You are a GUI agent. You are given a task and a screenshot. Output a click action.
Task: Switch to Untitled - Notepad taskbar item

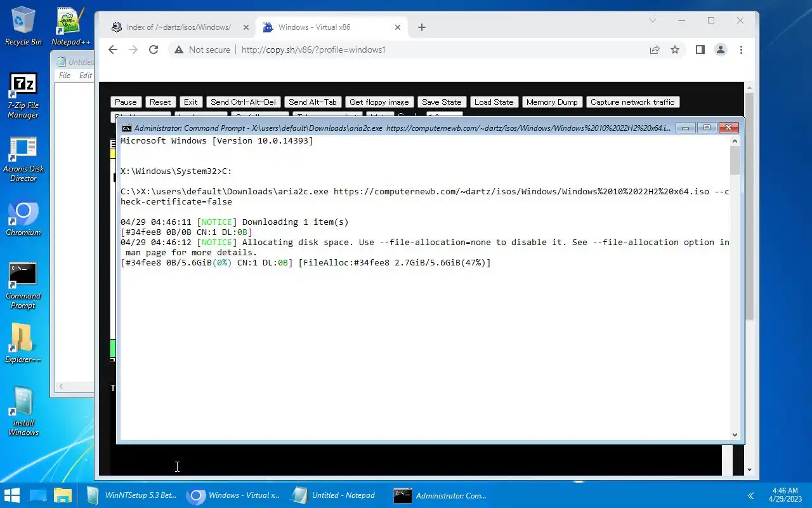click(333, 495)
